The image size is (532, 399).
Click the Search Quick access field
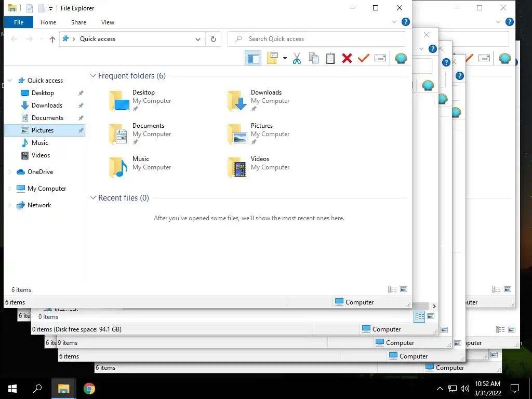pyautogui.click(x=316, y=39)
